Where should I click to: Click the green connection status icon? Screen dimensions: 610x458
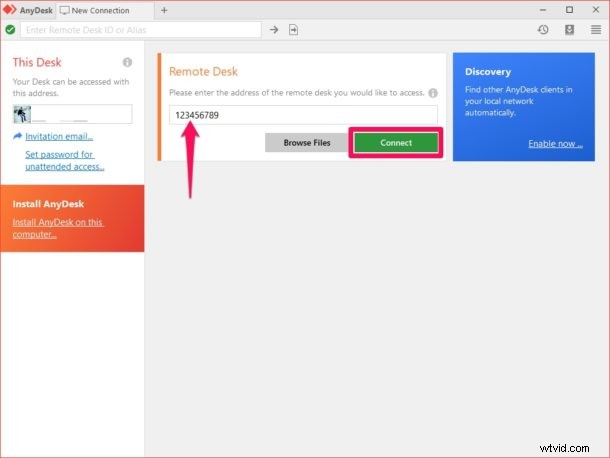[x=11, y=30]
